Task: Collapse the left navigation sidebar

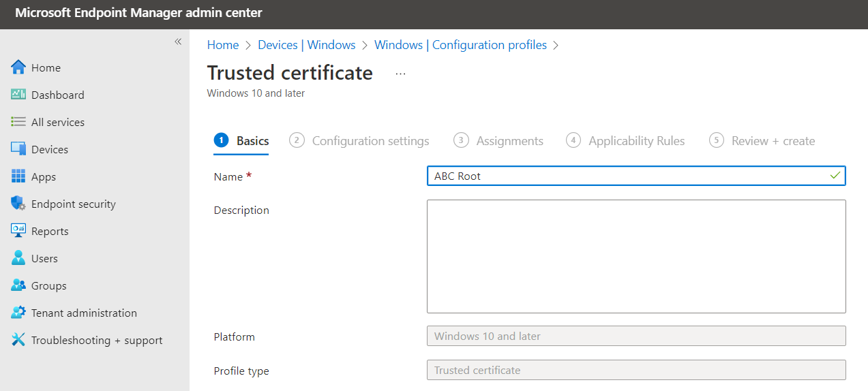Action: (178, 42)
